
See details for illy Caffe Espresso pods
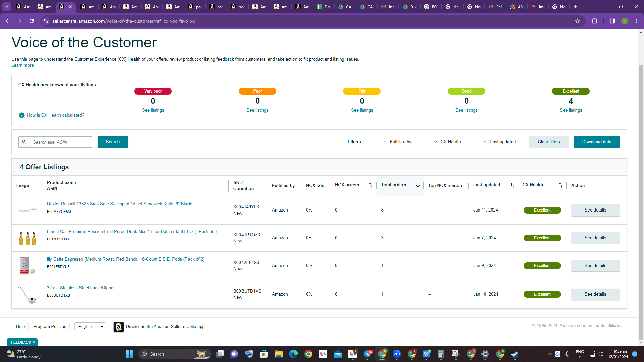tap(595, 266)
